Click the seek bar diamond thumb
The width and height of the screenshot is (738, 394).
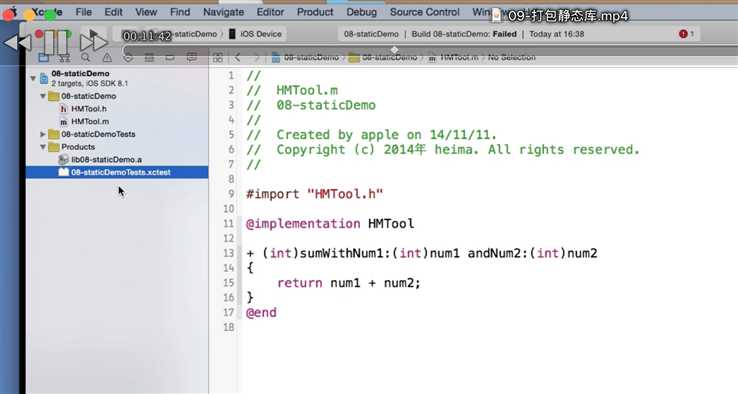394,49
